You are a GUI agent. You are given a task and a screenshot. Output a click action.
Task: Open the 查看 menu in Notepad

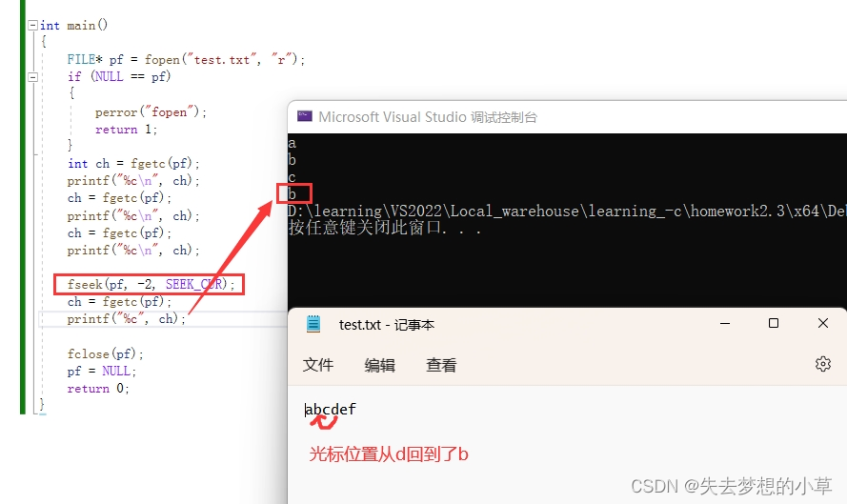click(x=441, y=365)
